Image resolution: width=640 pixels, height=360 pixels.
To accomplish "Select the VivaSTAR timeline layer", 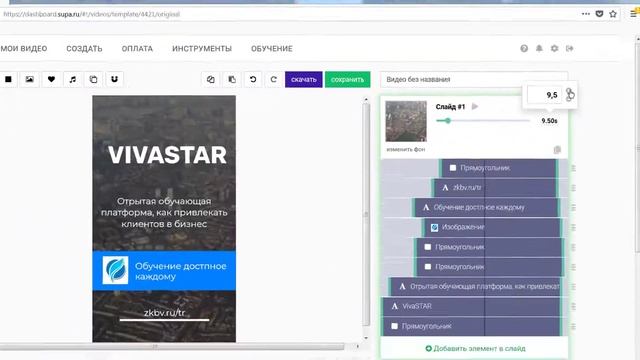I will coord(472,306).
